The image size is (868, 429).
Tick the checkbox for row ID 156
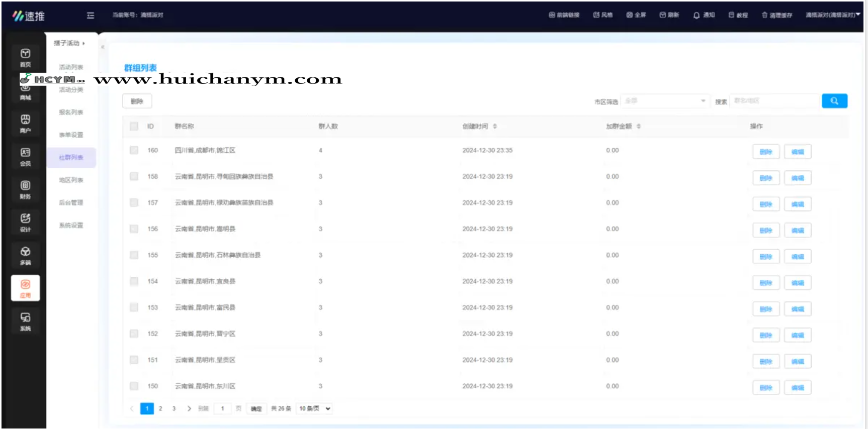134,229
